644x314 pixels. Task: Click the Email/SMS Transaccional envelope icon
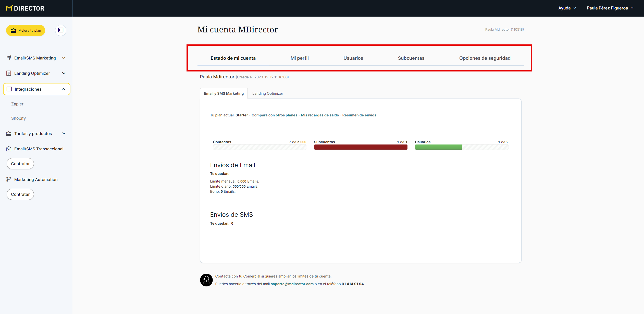(x=9, y=149)
